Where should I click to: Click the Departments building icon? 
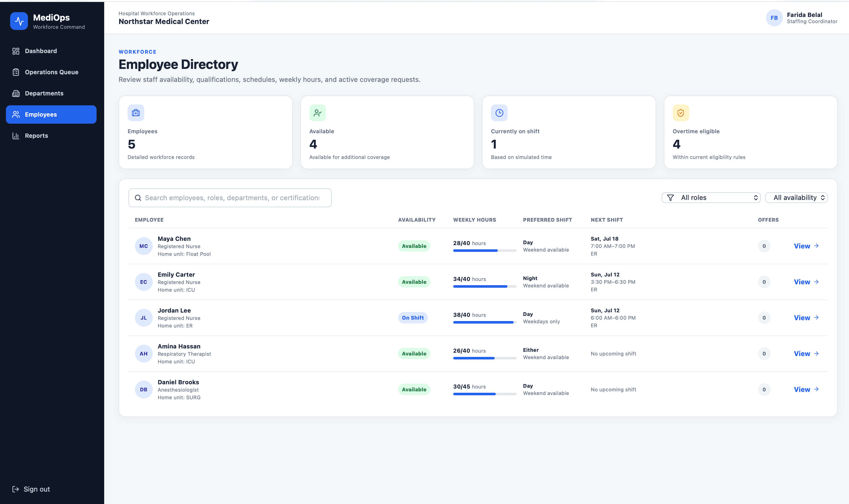tap(16, 93)
